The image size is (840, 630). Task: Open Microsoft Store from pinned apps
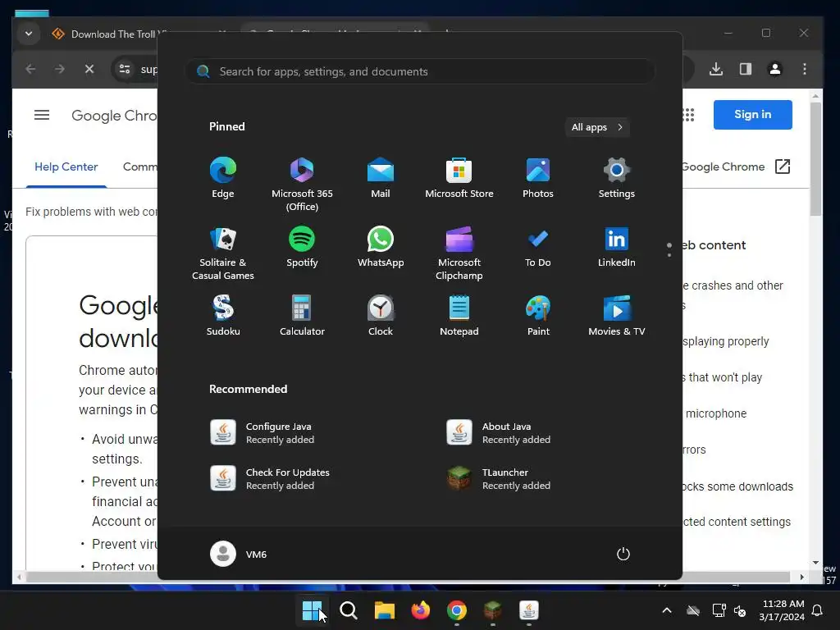click(459, 178)
